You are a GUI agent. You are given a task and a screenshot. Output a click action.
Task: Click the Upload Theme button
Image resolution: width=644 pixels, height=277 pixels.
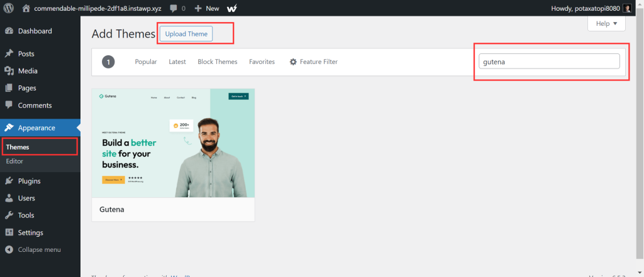click(186, 34)
